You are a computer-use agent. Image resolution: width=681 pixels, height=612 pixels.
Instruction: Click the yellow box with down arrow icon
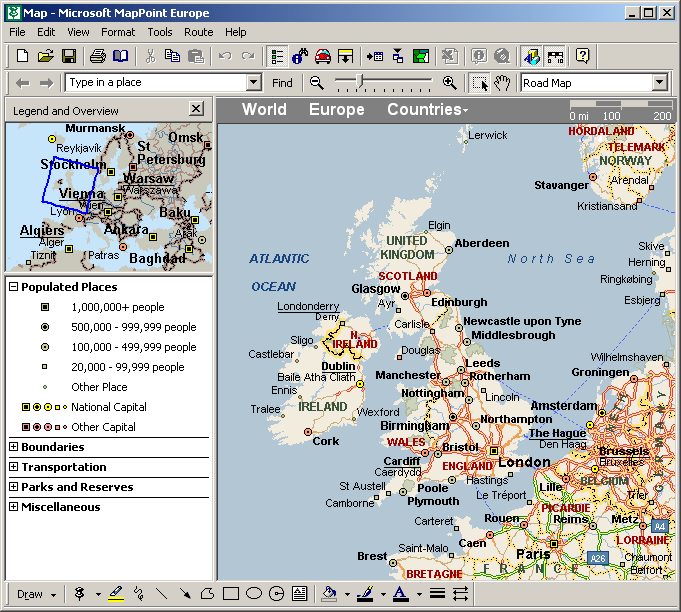click(345, 56)
